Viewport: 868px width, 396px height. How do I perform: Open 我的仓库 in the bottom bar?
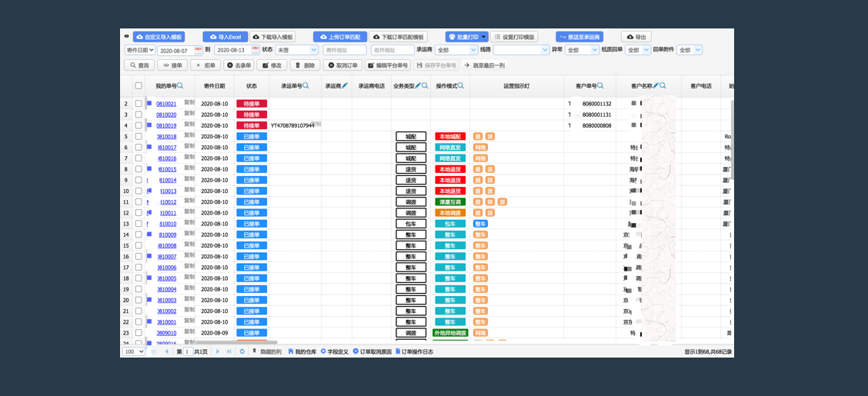coord(302,351)
